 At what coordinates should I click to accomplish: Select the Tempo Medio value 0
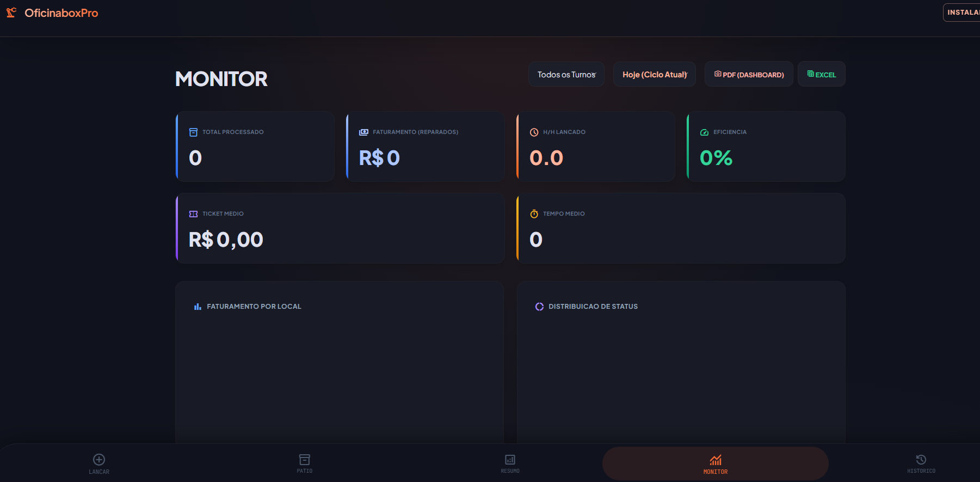click(536, 240)
